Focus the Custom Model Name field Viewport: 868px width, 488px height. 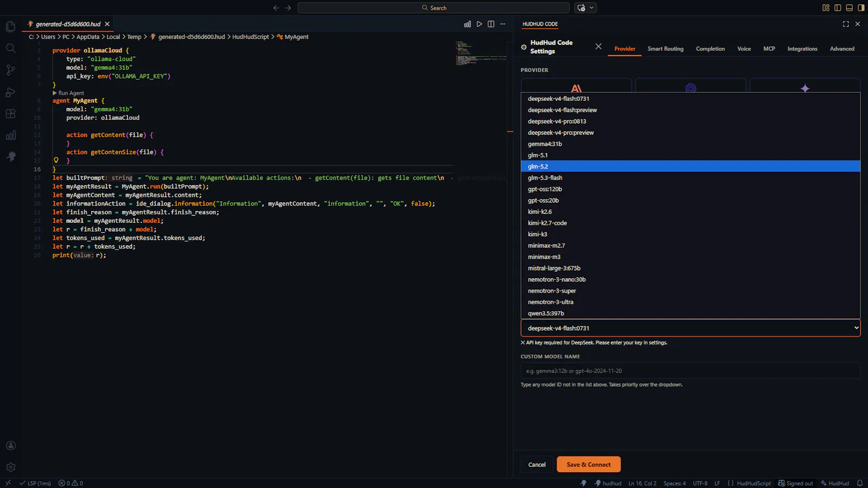[x=691, y=371]
